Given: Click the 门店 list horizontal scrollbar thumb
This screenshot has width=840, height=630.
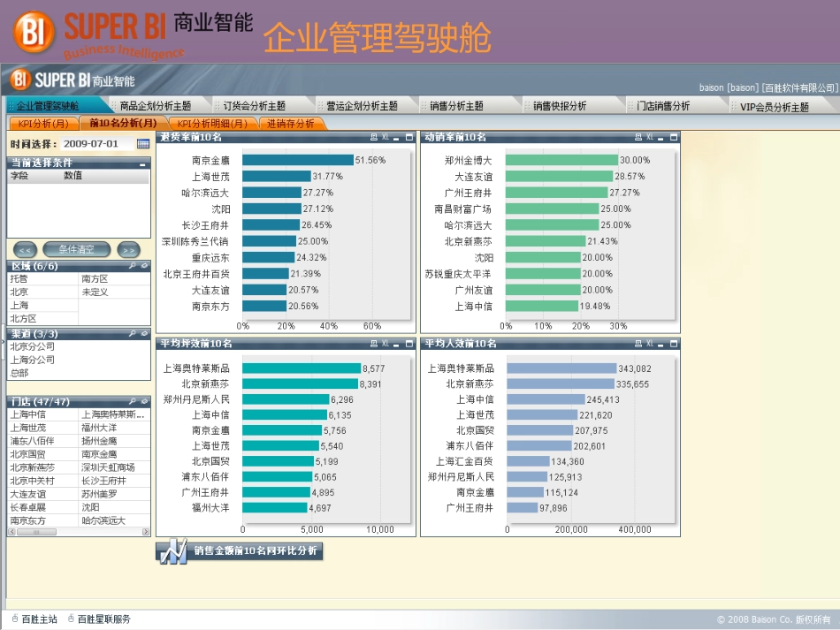Looking at the screenshot, I should click(36, 532).
